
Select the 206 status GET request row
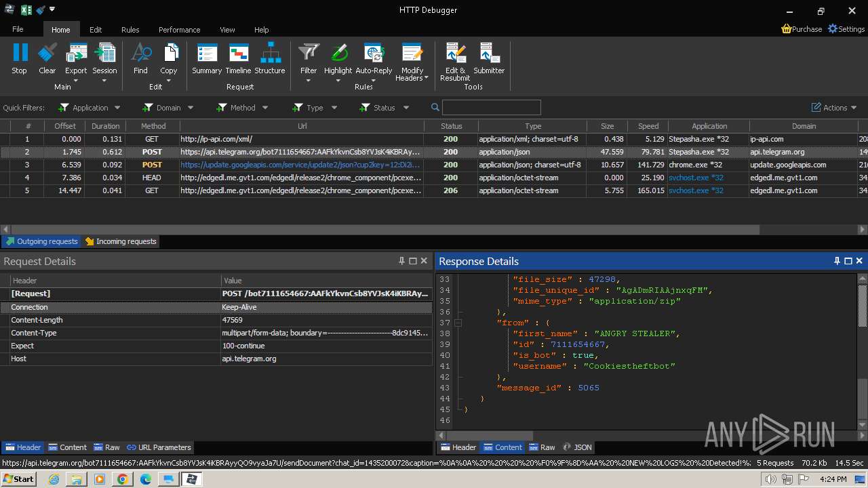434,190
